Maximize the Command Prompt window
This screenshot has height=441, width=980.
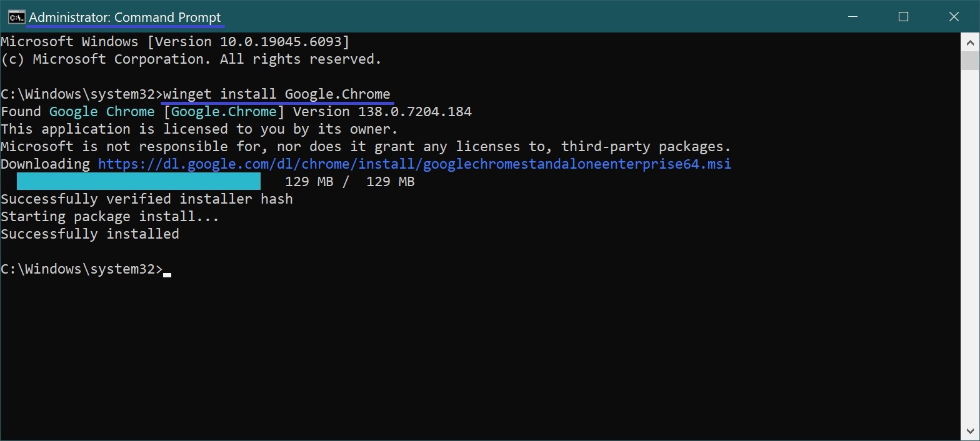[x=903, y=17]
